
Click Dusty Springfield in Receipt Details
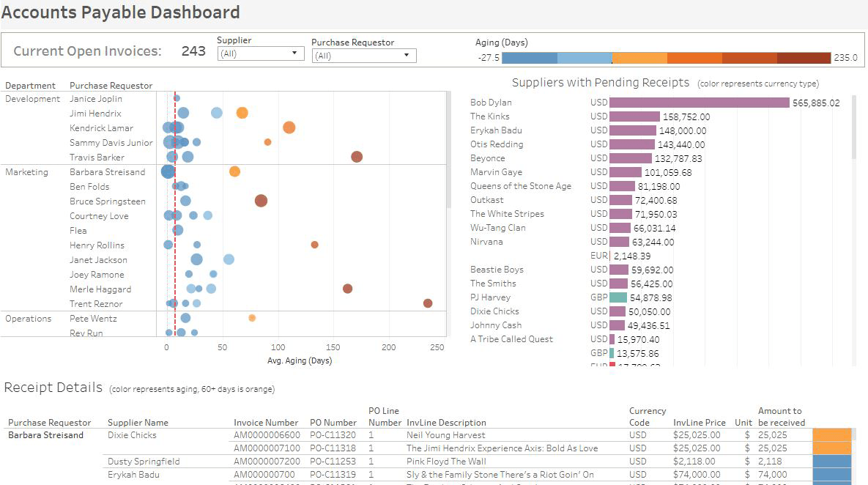click(144, 462)
